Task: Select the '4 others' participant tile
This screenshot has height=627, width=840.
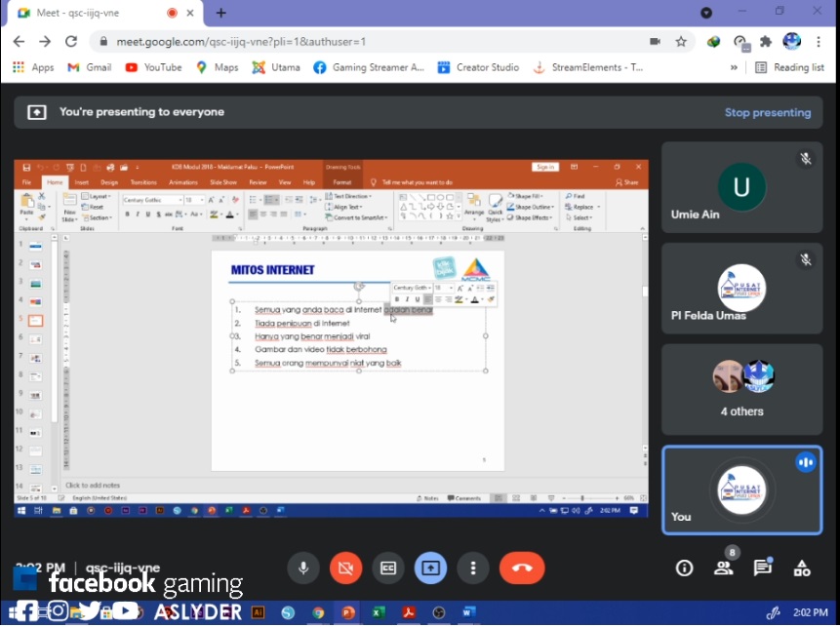Action: pyautogui.click(x=741, y=389)
